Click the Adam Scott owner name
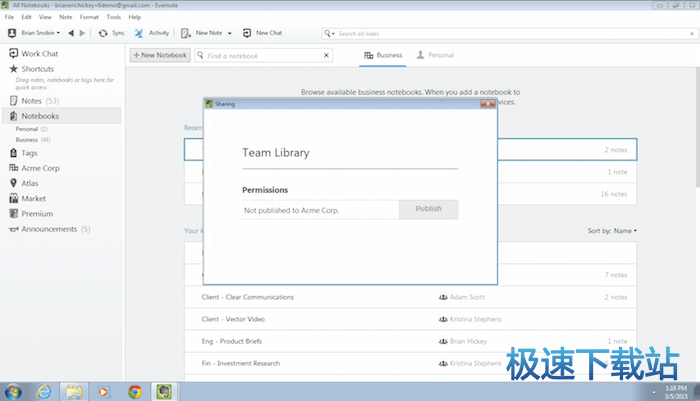 pyautogui.click(x=467, y=297)
